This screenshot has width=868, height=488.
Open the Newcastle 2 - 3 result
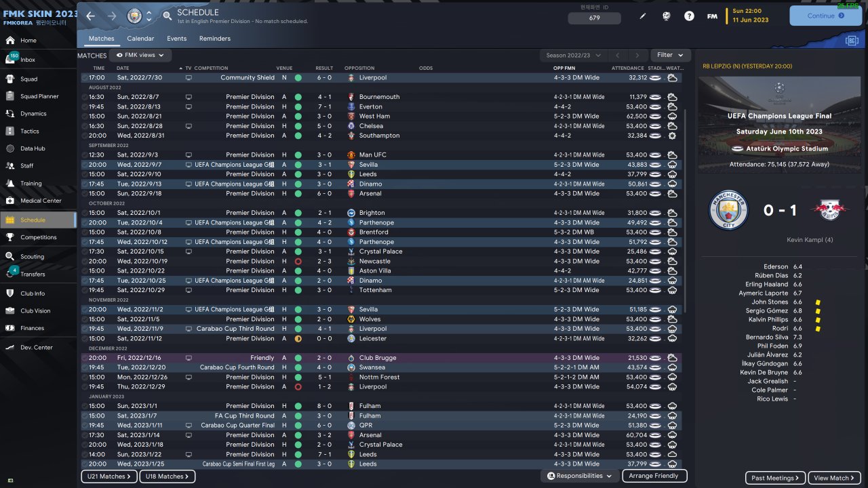click(324, 261)
